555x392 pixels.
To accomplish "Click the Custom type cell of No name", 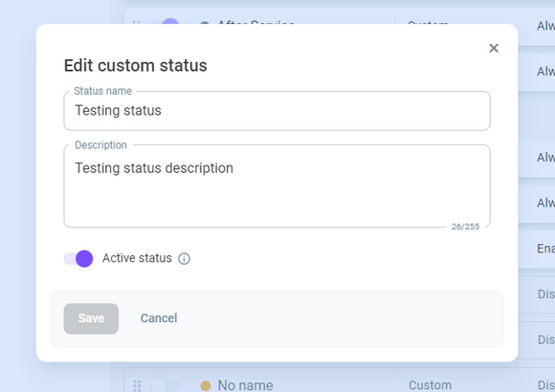I will click(x=430, y=385).
